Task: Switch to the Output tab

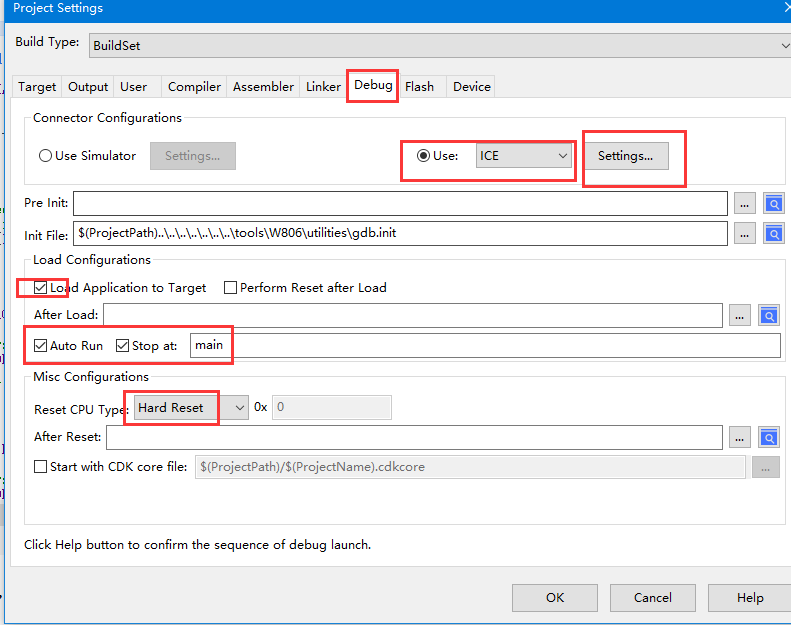Action: point(88,87)
